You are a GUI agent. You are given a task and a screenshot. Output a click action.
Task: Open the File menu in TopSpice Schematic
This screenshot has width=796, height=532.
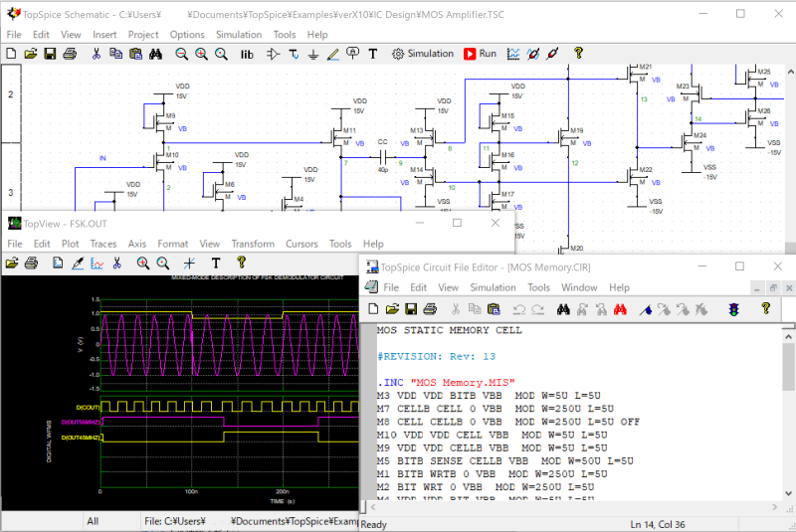(x=14, y=35)
